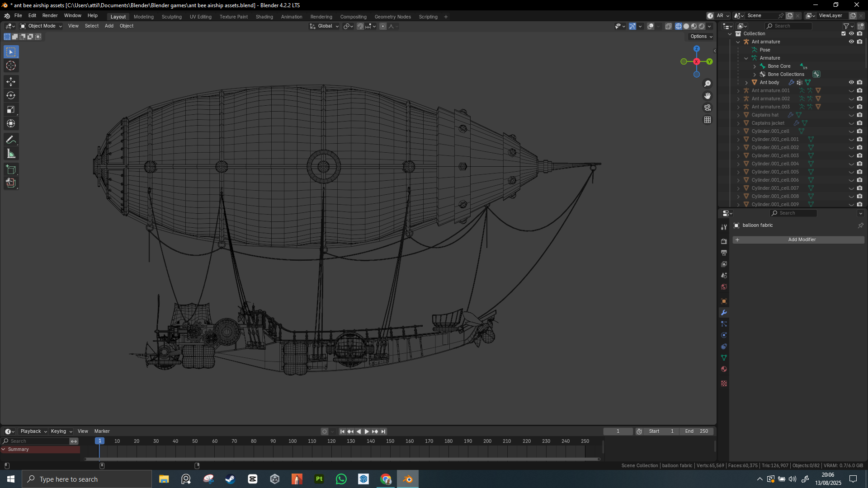Screen dimensions: 868x488
Task: Open the Material properties tab
Action: click(724, 369)
